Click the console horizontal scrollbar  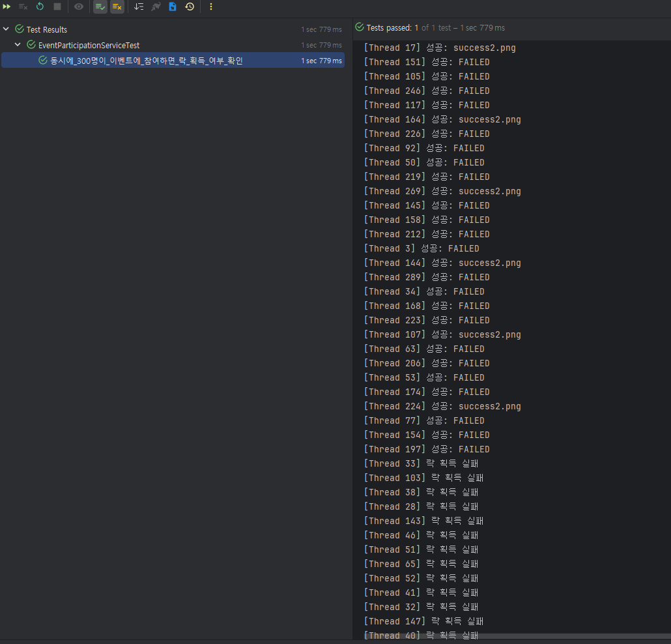(x=517, y=636)
